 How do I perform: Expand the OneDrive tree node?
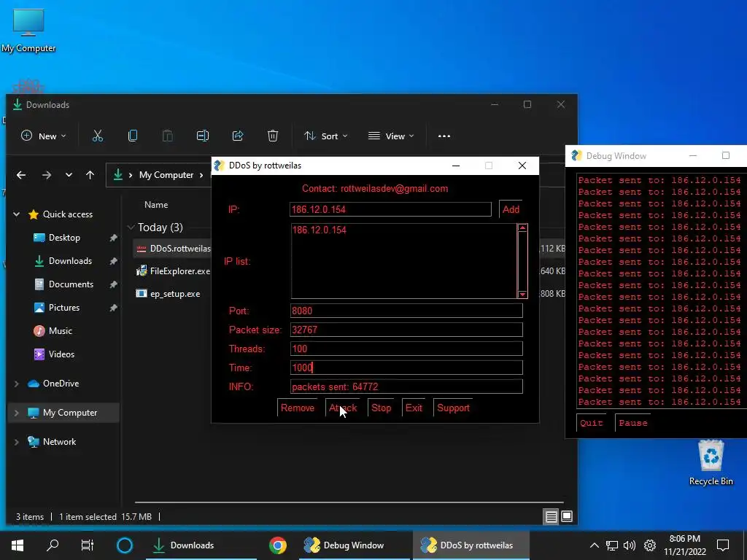tap(17, 384)
